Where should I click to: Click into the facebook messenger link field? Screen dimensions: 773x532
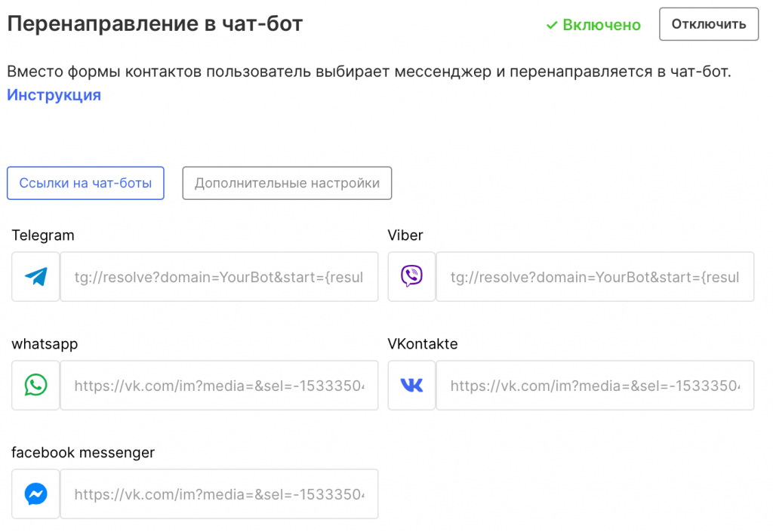tap(219, 494)
